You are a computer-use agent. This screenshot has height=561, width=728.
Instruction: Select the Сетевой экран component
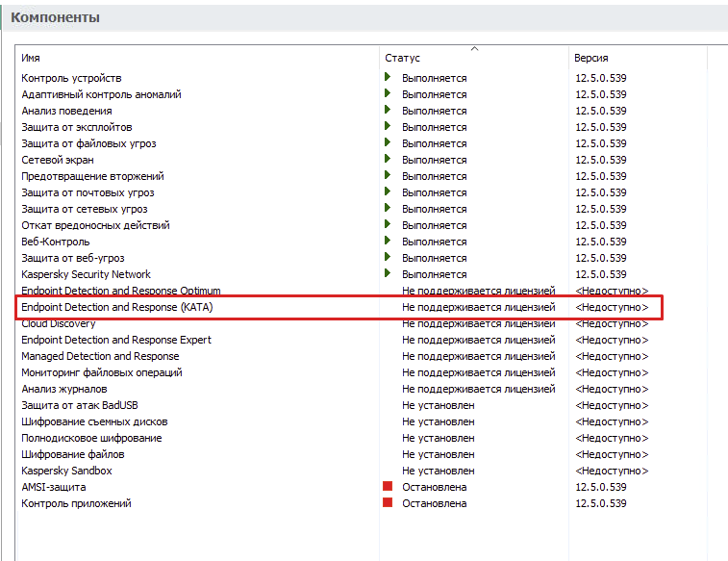tap(58, 160)
